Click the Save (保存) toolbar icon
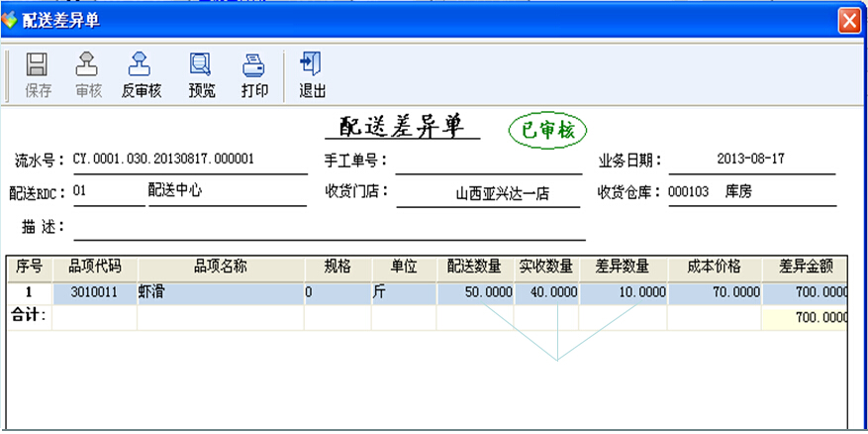The height and width of the screenshot is (434, 868). point(39,66)
